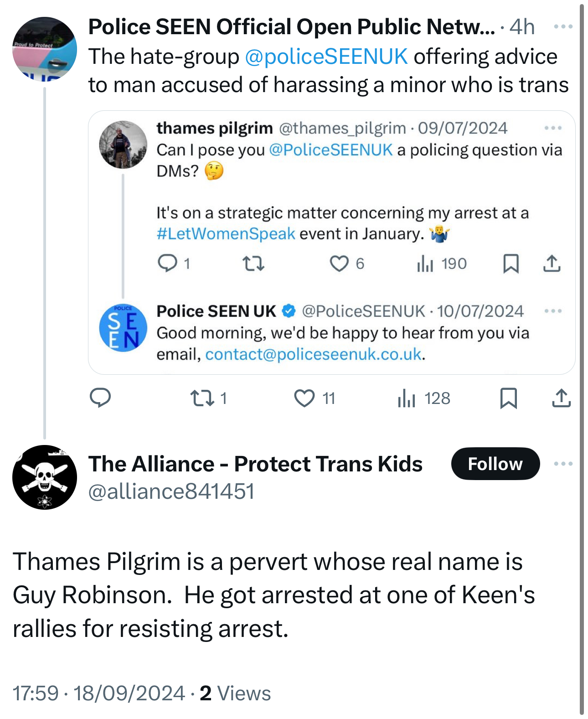Repost the thames pilgrim quoted tweet
Screen dimensions: 588x719
tap(253, 264)
